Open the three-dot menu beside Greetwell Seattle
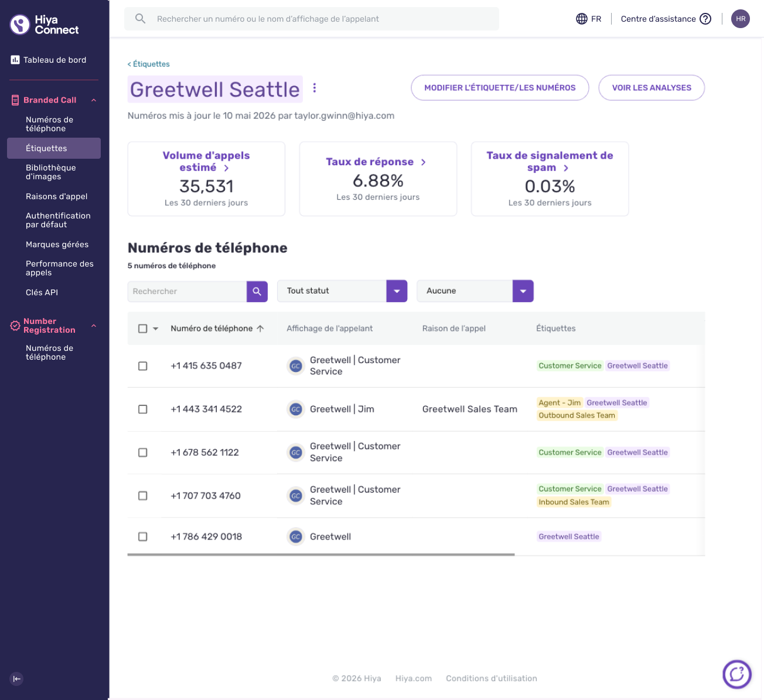The width and height of the screenshot is (764, 700). pos(315,88)
